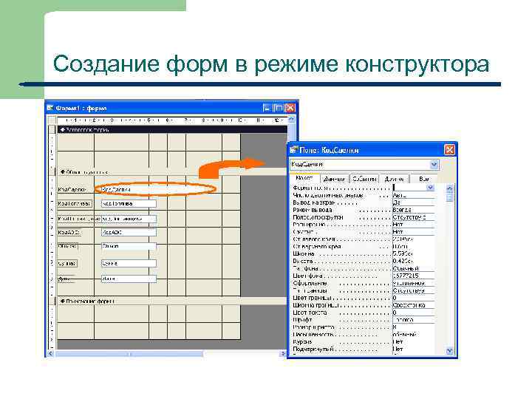Click the form selector box beside the ruler
532x399 pixels.
pos(52,120)
